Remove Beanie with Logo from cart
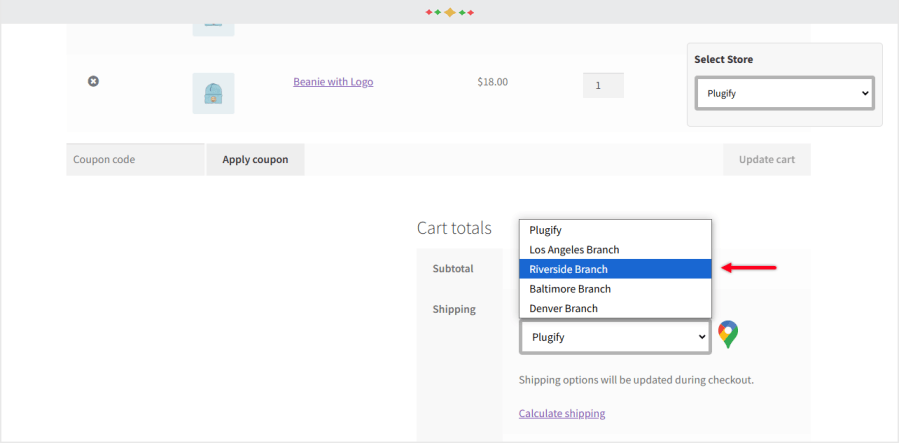Viewport: 899px width, 443px height. (x=93, y=81)
